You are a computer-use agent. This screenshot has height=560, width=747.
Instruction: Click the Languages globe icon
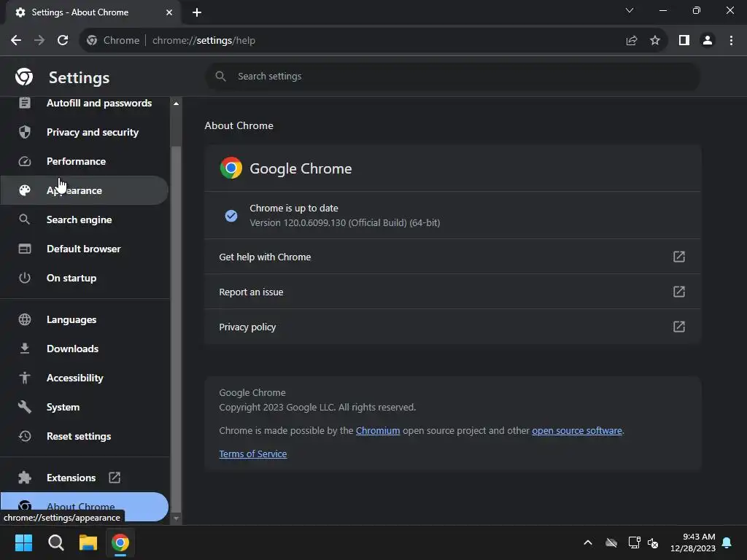[x=25, y=319]
